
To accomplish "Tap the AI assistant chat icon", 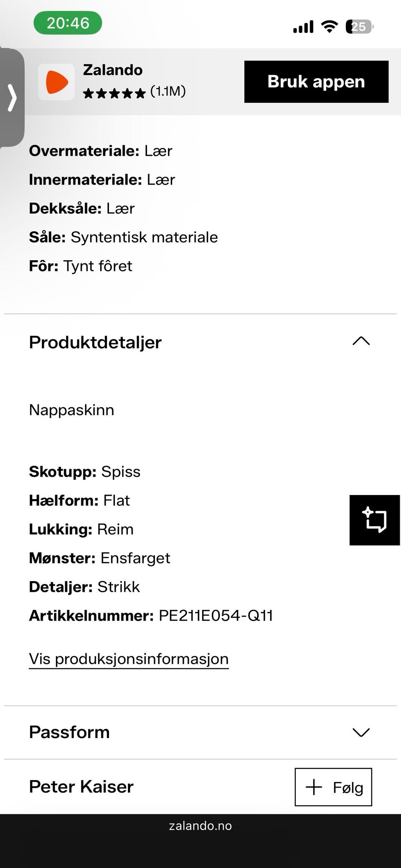I will (x=375, y=520).
